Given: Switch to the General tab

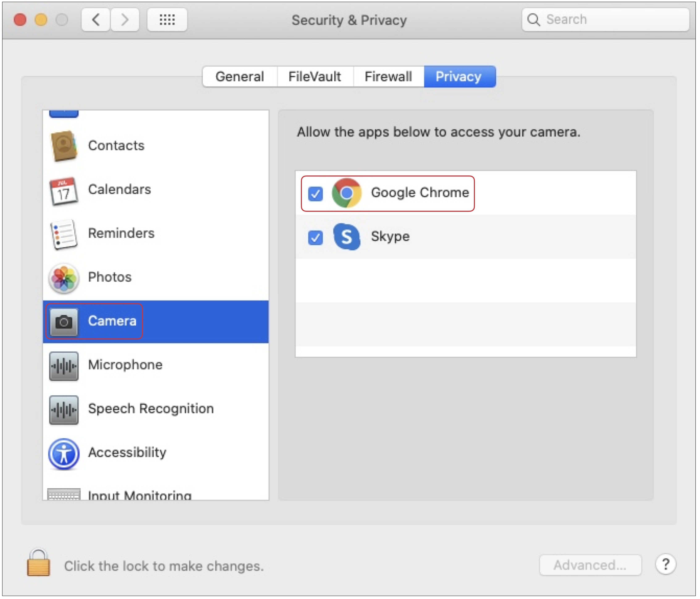Looking at the screenshot, I should coord(240,77).
